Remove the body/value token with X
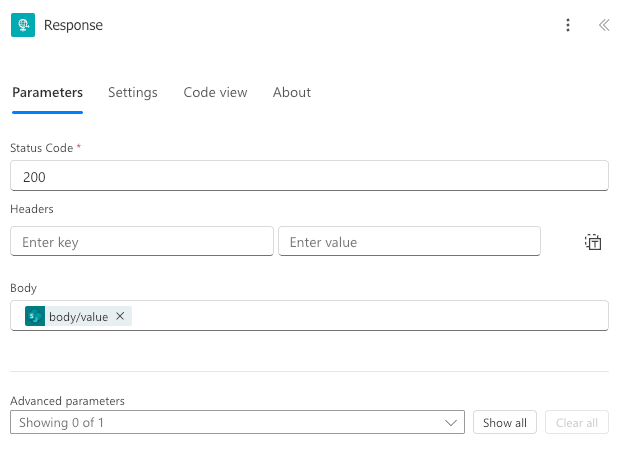Image resolution: width=619 pixels, height=449 pixels. coord(120,316)
